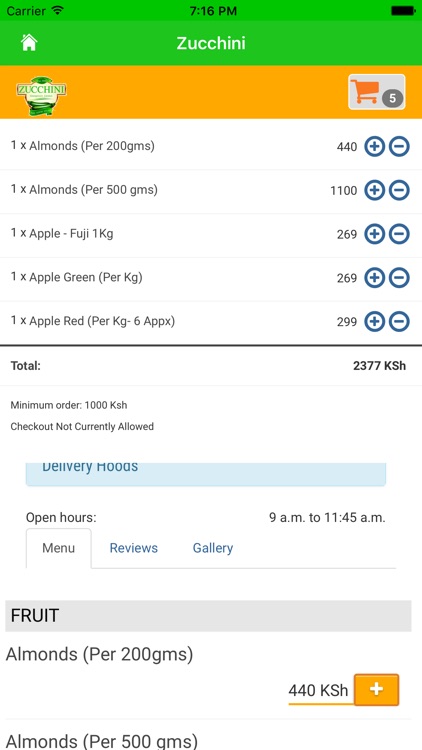
Task: Increase Apple Red (Per Kg- 6 Appx) quantity
Action: [x=375, y=321]
